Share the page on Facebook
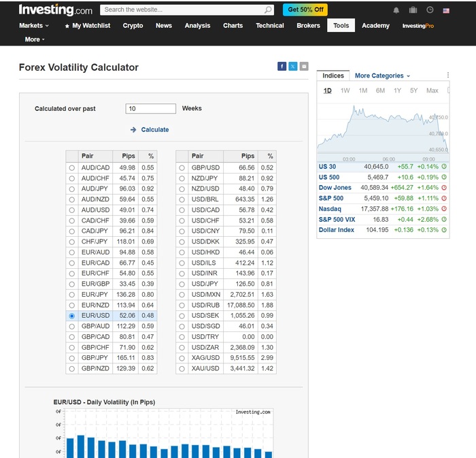The width and height of the screenshot is (476, 458). (282, 66)
